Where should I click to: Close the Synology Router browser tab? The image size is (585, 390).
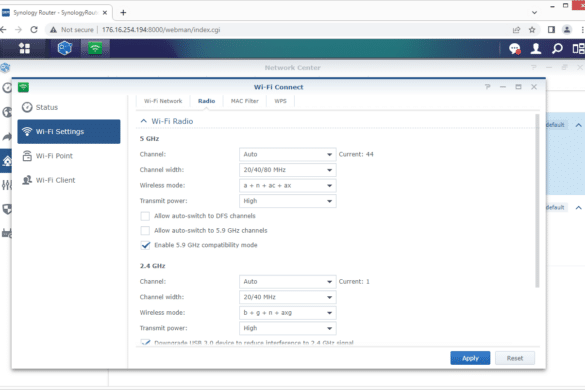point(105,13)
